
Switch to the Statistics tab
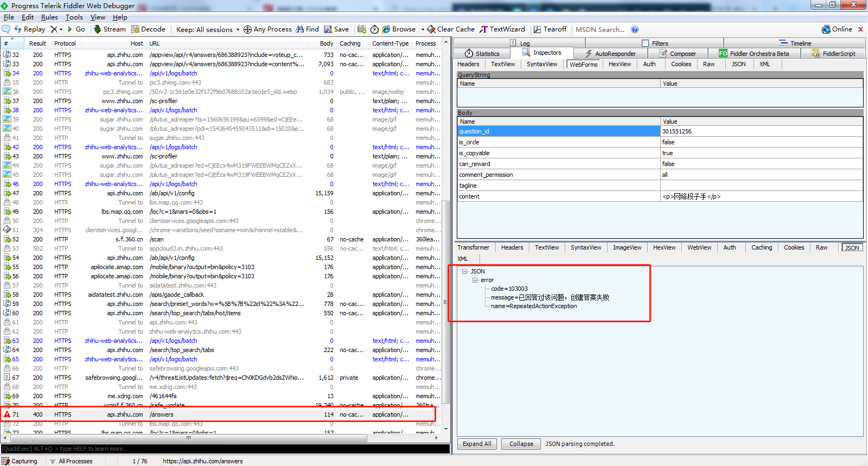tap(482, 53)
